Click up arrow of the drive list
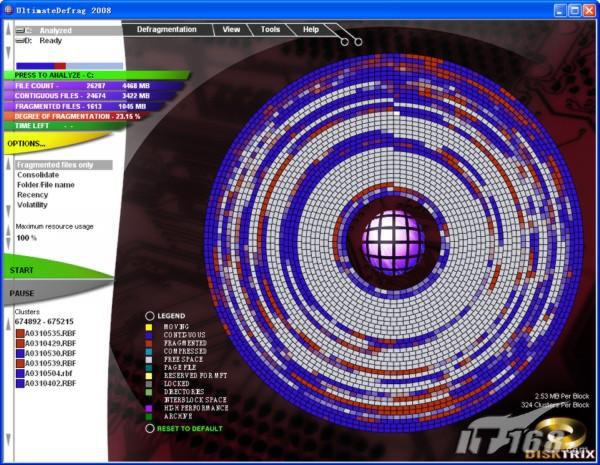 coord(8,29)
